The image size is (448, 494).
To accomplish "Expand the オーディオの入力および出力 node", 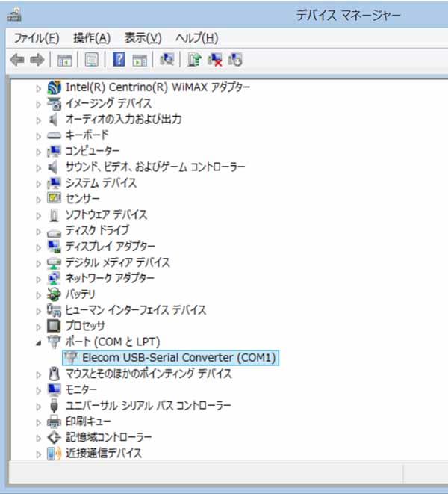I will (x=38, y=120).
